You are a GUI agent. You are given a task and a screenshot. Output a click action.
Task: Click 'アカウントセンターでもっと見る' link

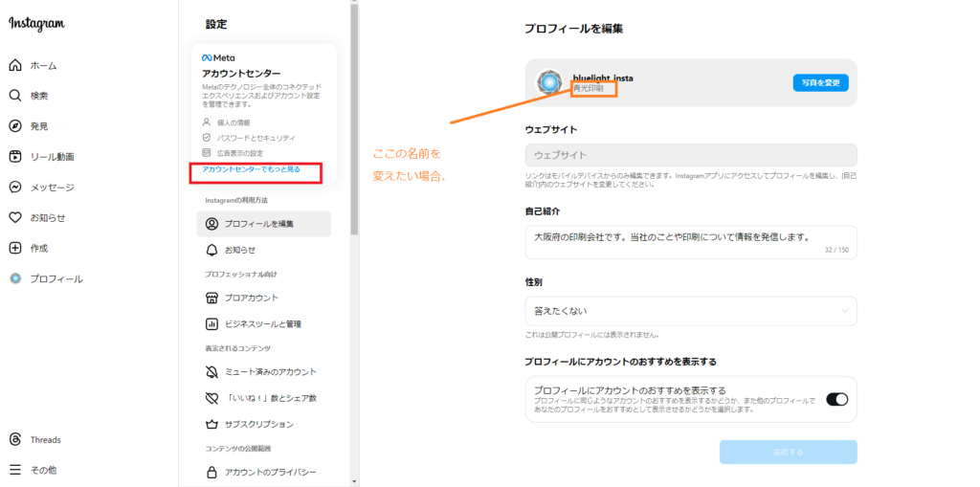[251, 169]
